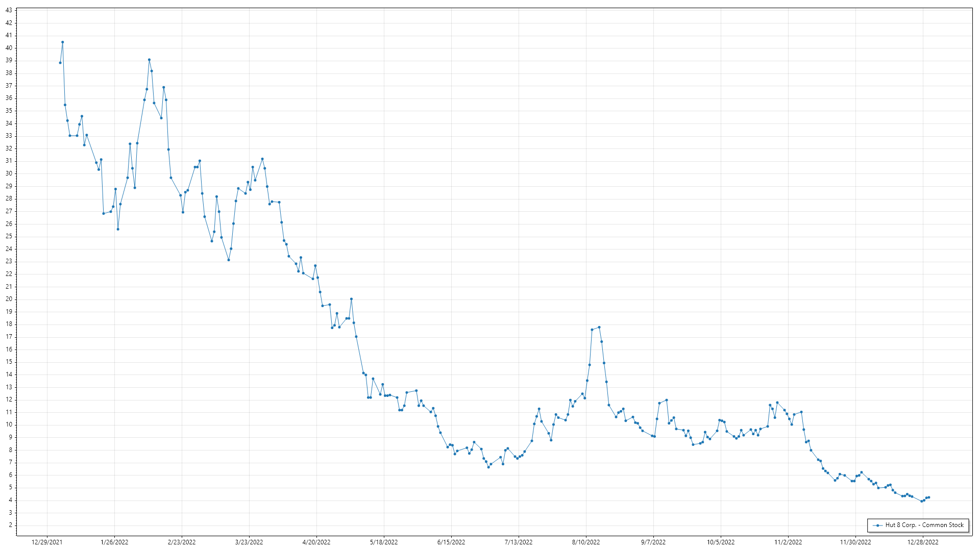Click the 11/2/2022 x-axis date label

[788, 542]
